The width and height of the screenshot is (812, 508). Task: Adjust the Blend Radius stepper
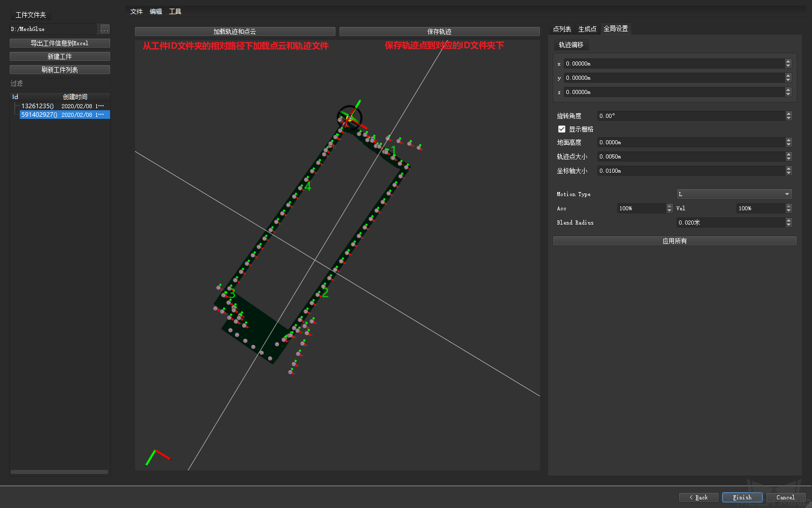789,223
